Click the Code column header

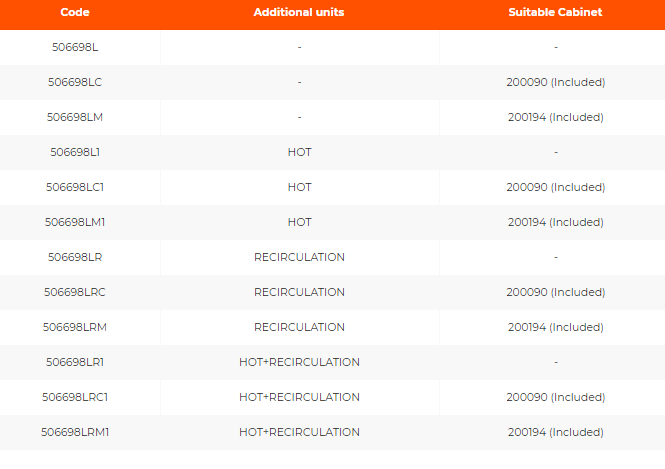74,12
